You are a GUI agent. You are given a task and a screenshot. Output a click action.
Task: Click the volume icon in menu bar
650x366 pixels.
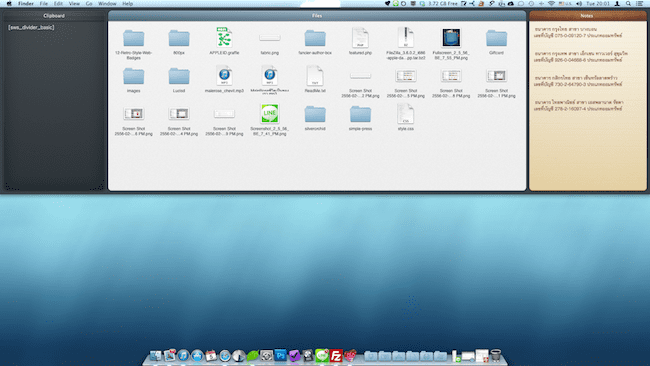pyautogui.click(x=579, y=4)
